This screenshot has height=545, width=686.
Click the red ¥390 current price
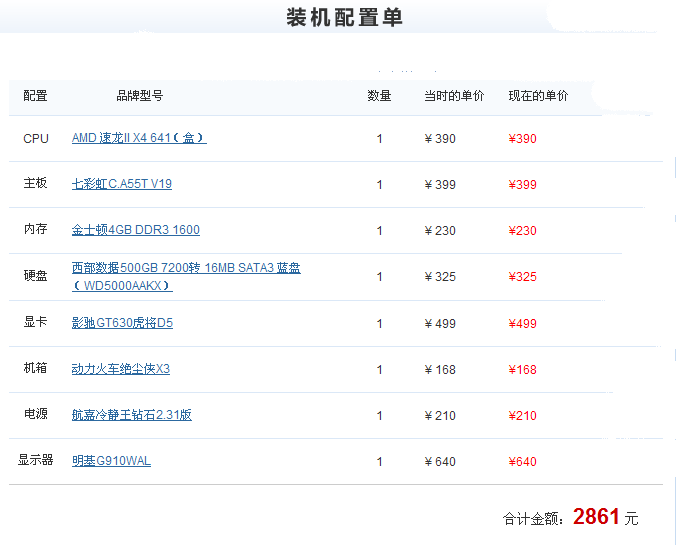click(x=522, y=139)
